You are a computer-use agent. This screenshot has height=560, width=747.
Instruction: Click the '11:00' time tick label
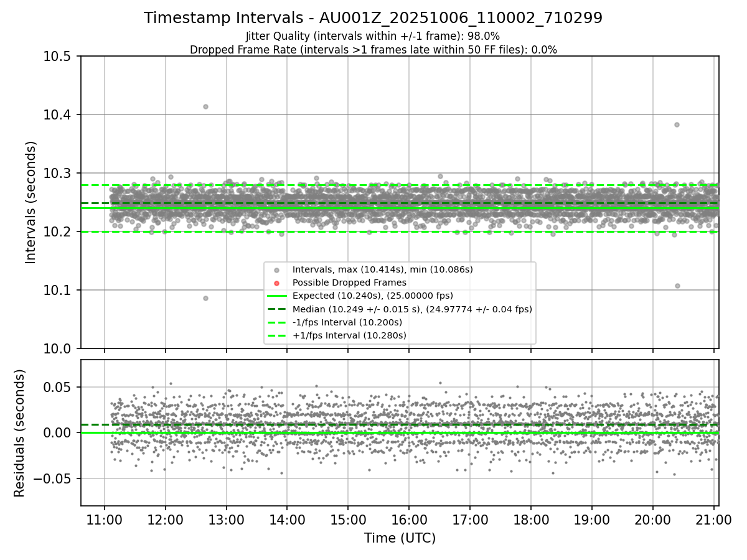(104, 520)
